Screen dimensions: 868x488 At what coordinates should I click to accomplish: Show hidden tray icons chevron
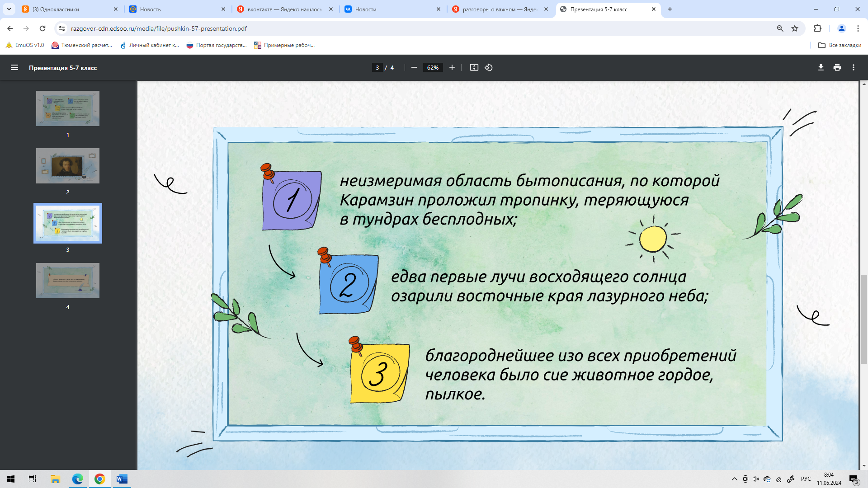(x=735, y=479)
